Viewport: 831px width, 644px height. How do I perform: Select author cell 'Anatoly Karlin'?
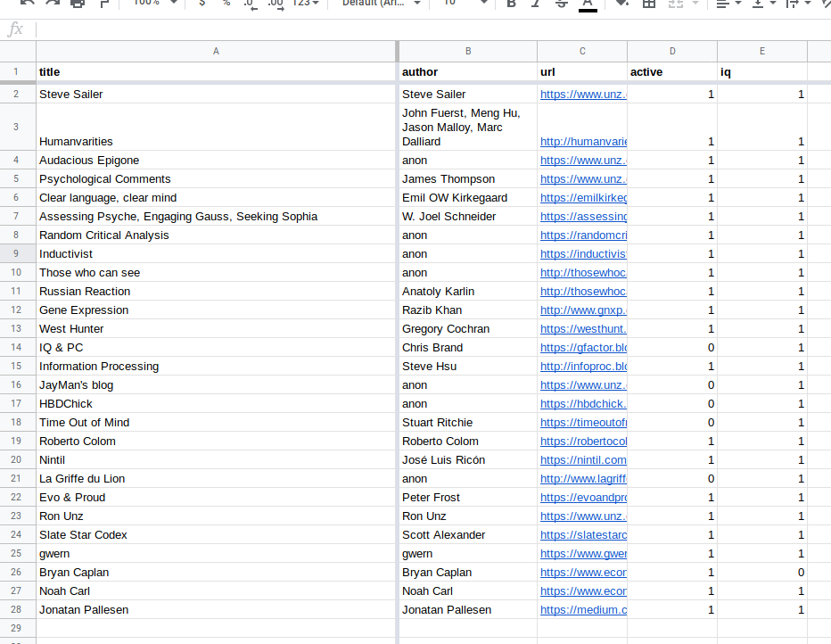468,291
